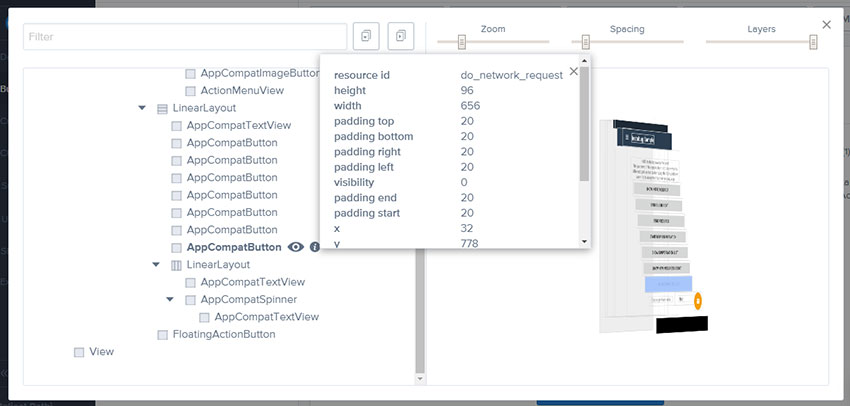This screenshot has width=850, height=406.
Task: Click the padding left property name
Action: tap(364, 167)
